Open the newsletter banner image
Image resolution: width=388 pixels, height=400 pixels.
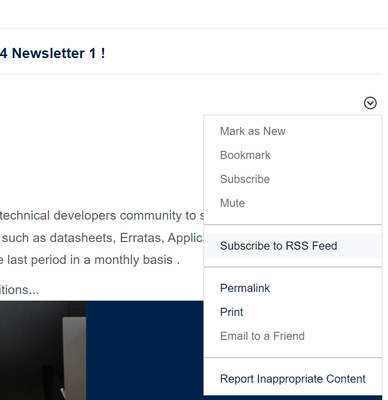click(x=102, y=350)
